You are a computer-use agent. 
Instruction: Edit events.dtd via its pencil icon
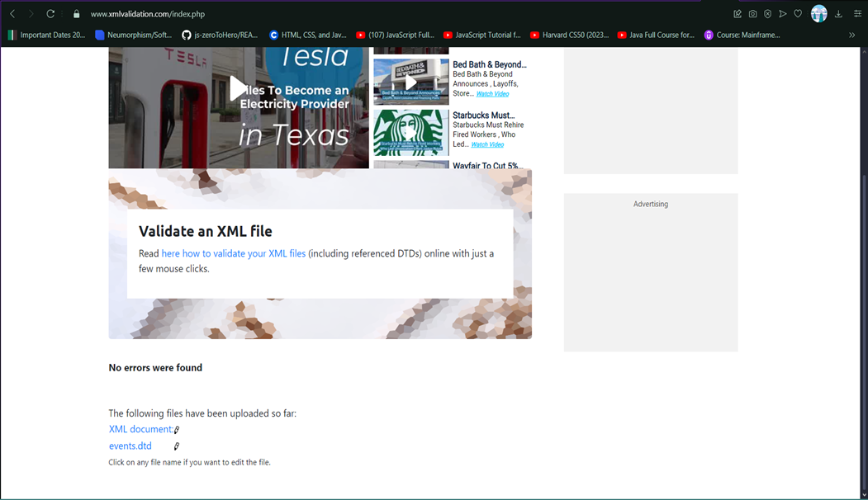pyautogui.click(x=177, y=446)
